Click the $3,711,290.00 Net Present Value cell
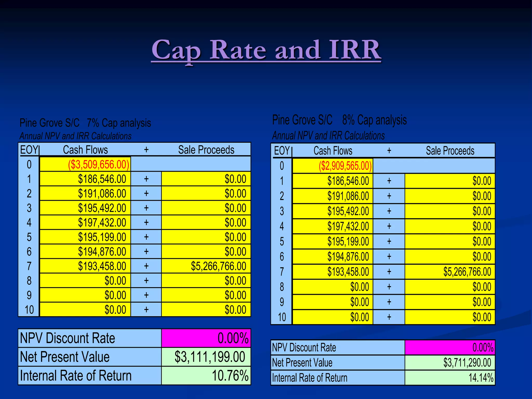Screen dimensions: 532x399 (x=450, y=363)
